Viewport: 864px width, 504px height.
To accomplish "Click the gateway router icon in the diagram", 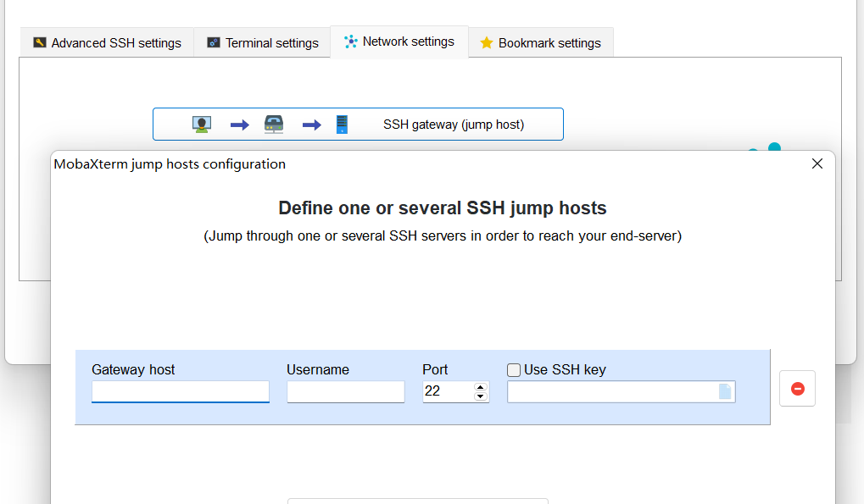I will (x=274, y=125).
